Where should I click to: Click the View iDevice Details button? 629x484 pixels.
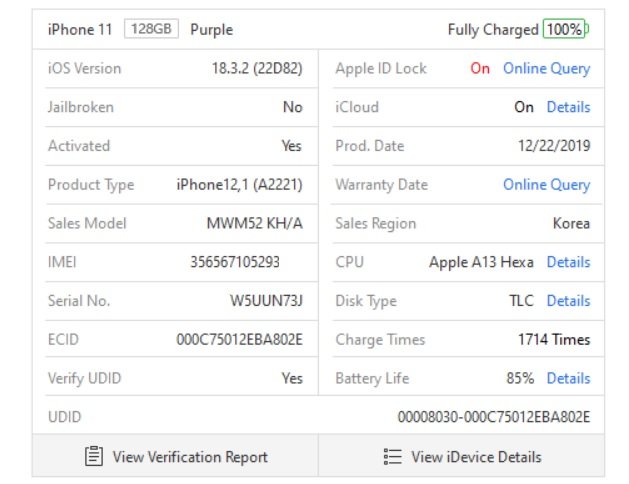(461, 456)
